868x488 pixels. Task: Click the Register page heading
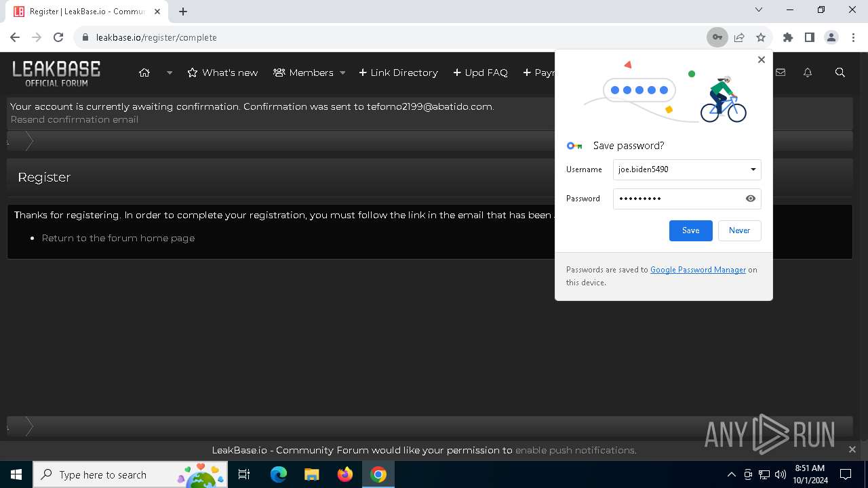point(44,177)
